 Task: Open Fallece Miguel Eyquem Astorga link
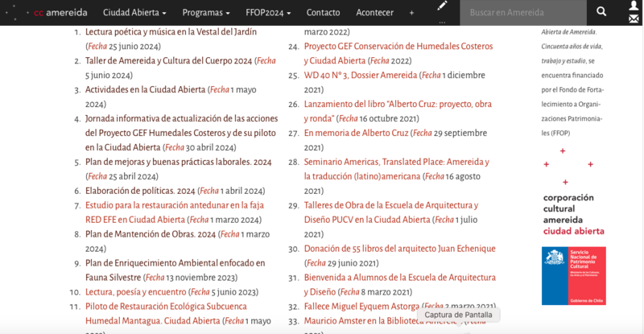tap(362, 307)
